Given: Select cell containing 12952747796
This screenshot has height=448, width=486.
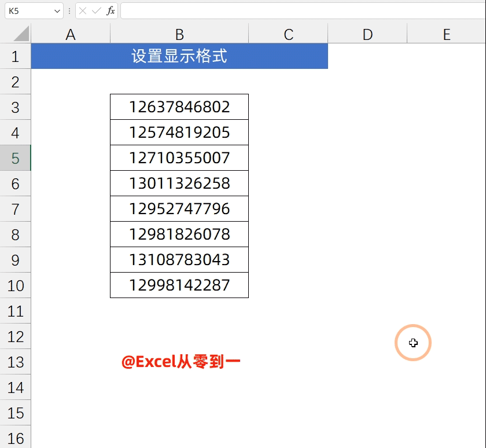Looking at the screenshot, I should (x=179, y=208).
